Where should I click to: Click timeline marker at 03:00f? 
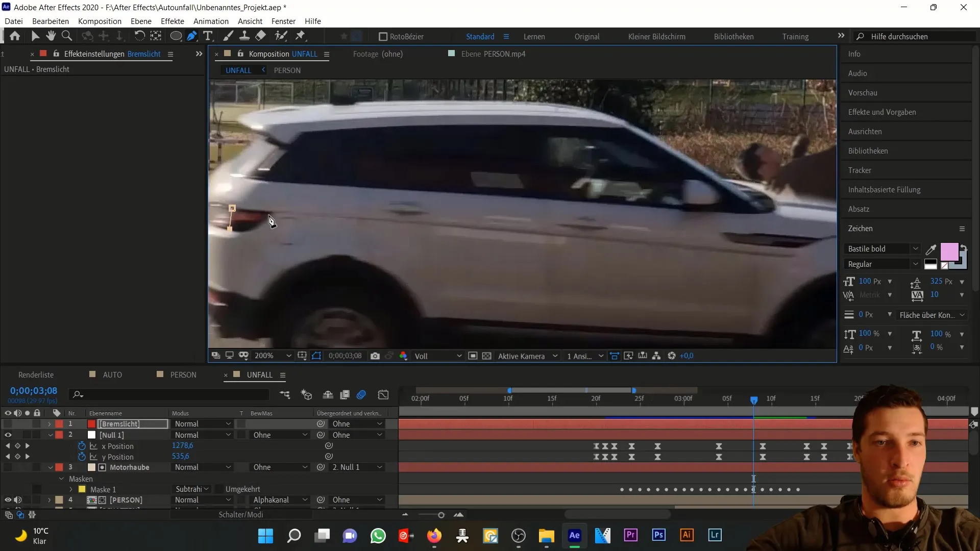pyautogui.click(x=683, y=398)
